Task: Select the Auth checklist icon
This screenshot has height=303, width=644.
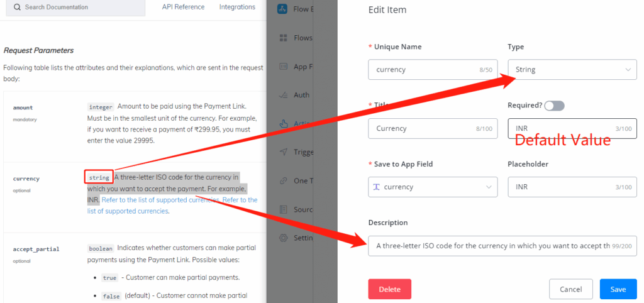Action: pyautogui.click(x=284, y=95)
